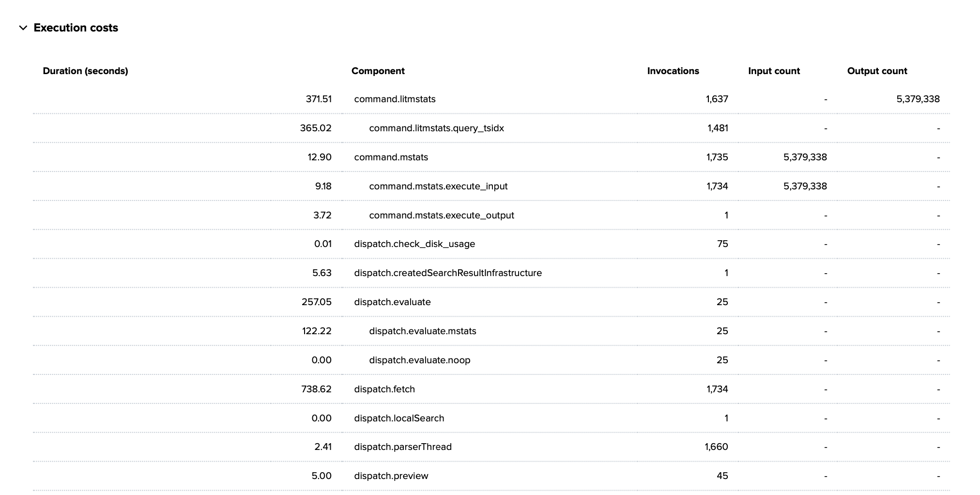980x495 pixels.
Task: Click the dispatch.parserThread component
Action: point(402,447)
